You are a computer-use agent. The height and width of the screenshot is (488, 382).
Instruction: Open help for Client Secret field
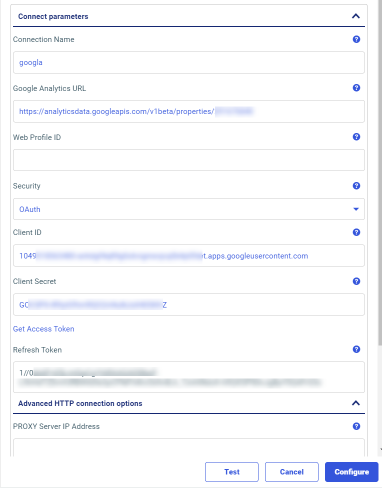pyautogui.click(x=356, y=281)
